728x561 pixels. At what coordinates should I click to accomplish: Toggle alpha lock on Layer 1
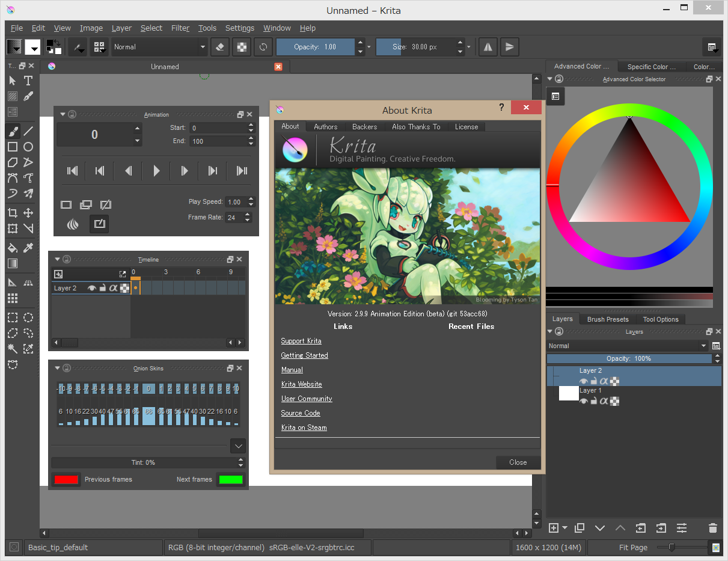pos(604,401)
